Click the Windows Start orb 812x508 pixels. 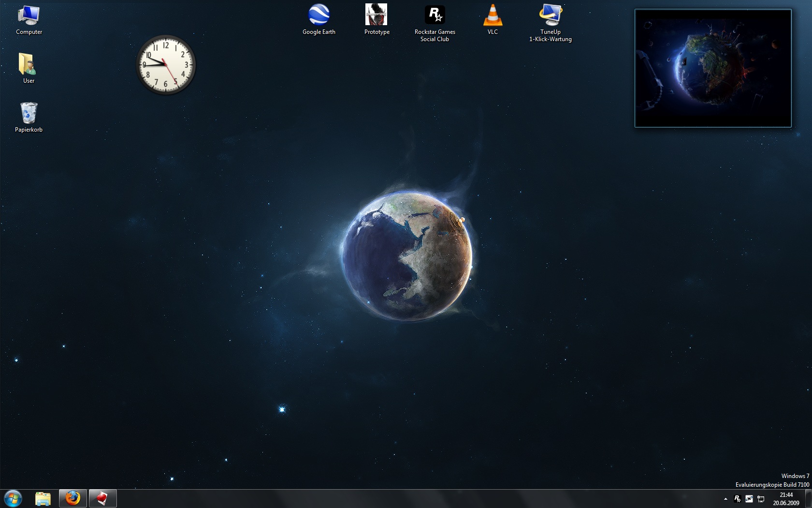[x=13, y=498]
